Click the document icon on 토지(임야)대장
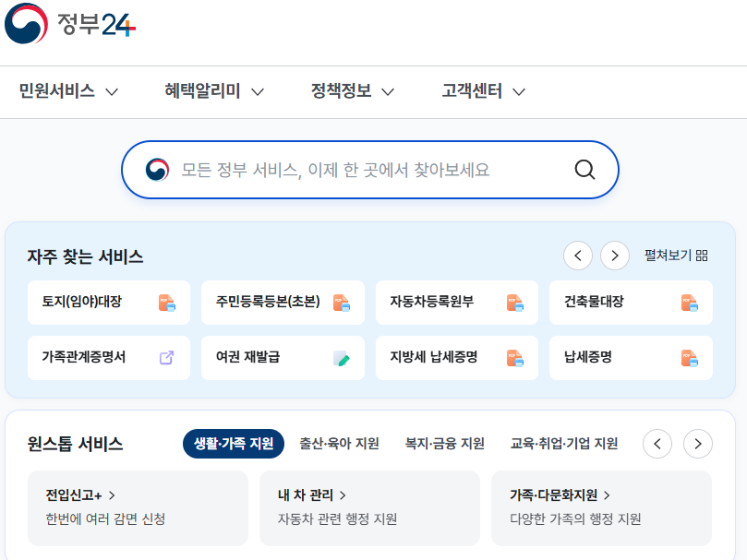 [x=168, y=303]
